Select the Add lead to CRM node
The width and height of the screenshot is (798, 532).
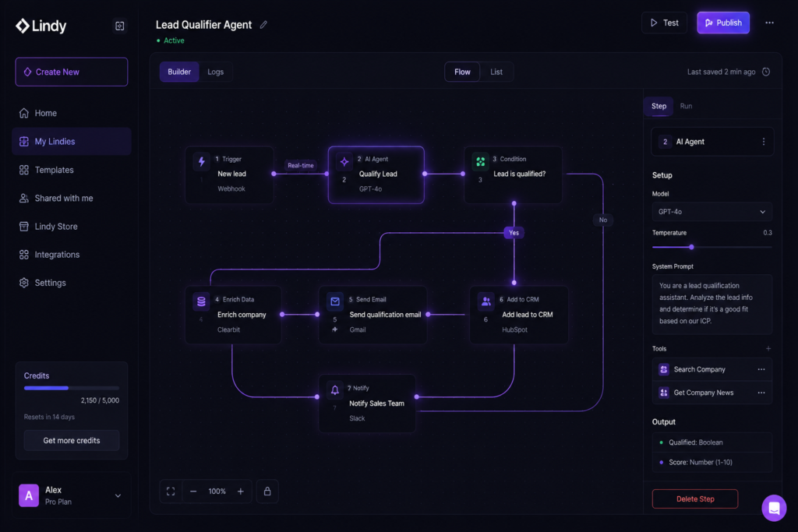point(518,315)
